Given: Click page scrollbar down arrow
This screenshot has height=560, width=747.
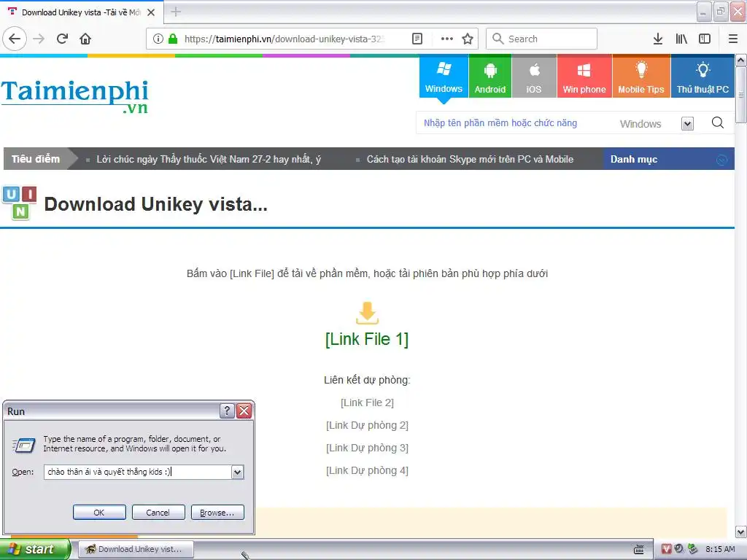Looking at the screenshot, I should tap(741, 532).
